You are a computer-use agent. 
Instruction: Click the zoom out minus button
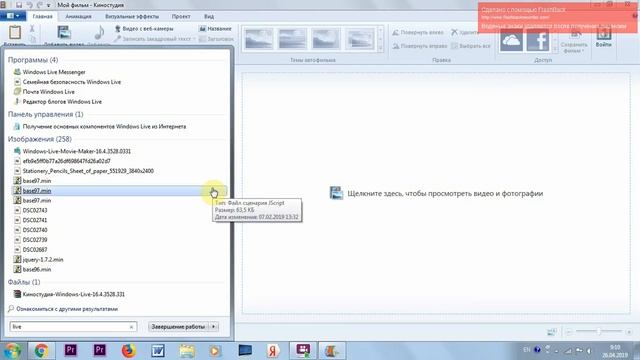tap(569, 332)
